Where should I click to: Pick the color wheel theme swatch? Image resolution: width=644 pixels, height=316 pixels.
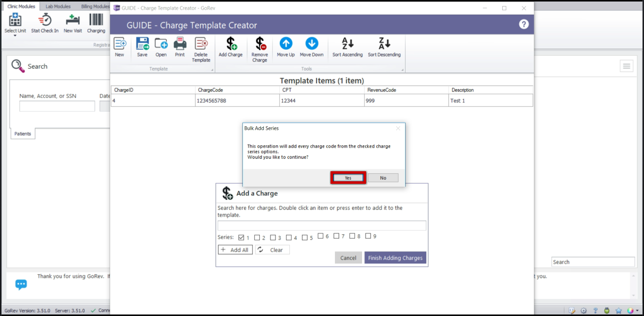pos(630,310)
